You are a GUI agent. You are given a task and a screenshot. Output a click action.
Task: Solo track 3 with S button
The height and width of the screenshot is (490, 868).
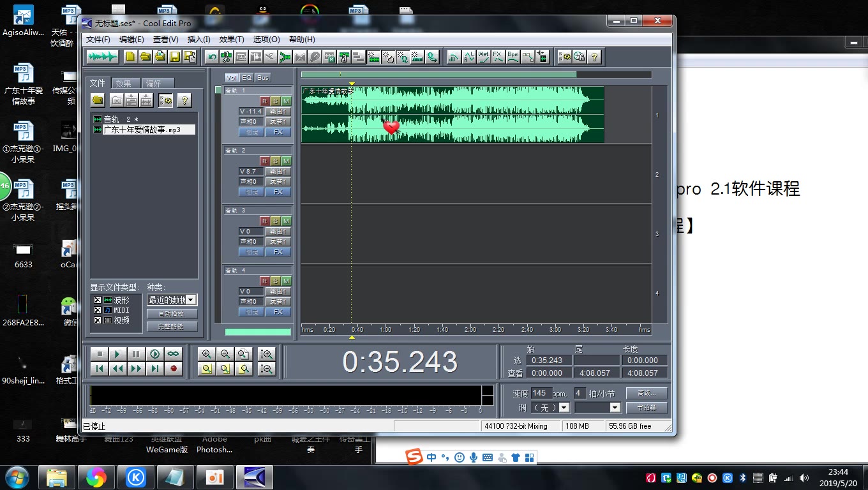pos(275,221)
